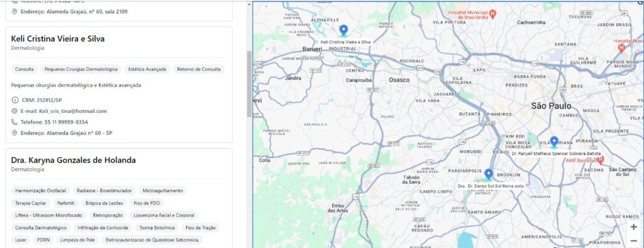644x248 pixels.
Task: Select the PDRN tag
Action: pos(43,240)
